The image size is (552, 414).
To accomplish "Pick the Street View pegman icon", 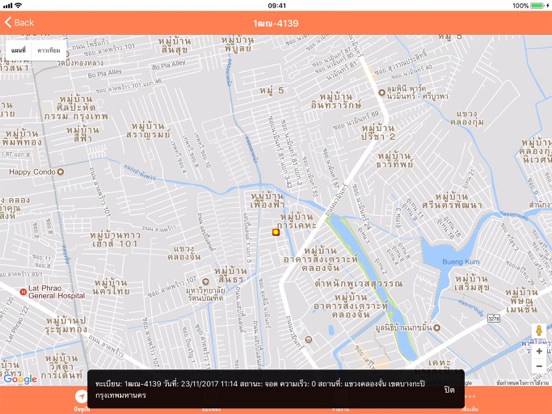I will pos(539,331).
